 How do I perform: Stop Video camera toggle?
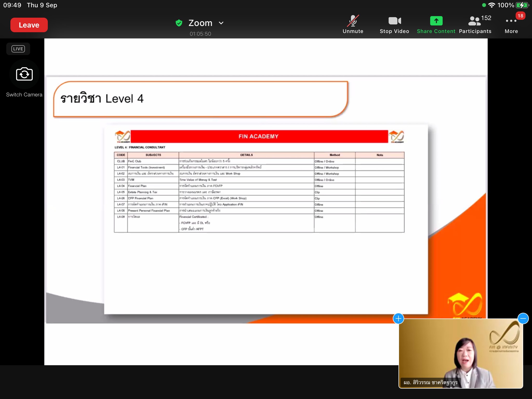point(394,24)
